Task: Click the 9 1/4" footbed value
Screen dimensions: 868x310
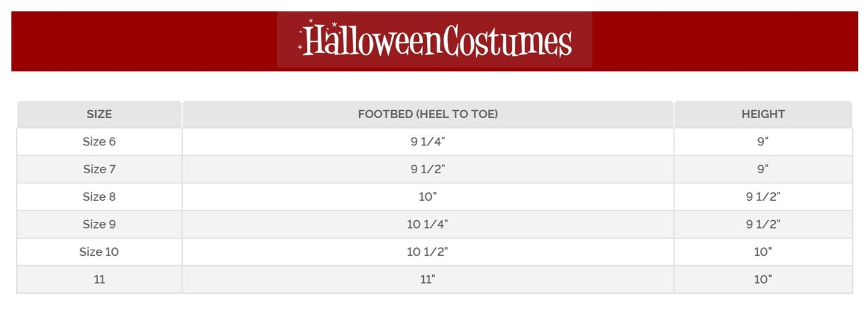Action: (x=427, y=142)
